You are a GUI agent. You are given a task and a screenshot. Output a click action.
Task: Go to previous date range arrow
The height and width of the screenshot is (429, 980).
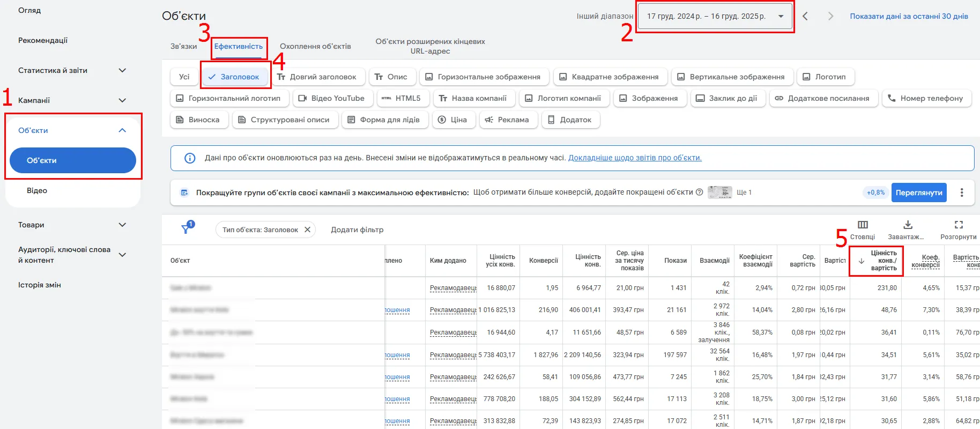[x=805, y=16]
